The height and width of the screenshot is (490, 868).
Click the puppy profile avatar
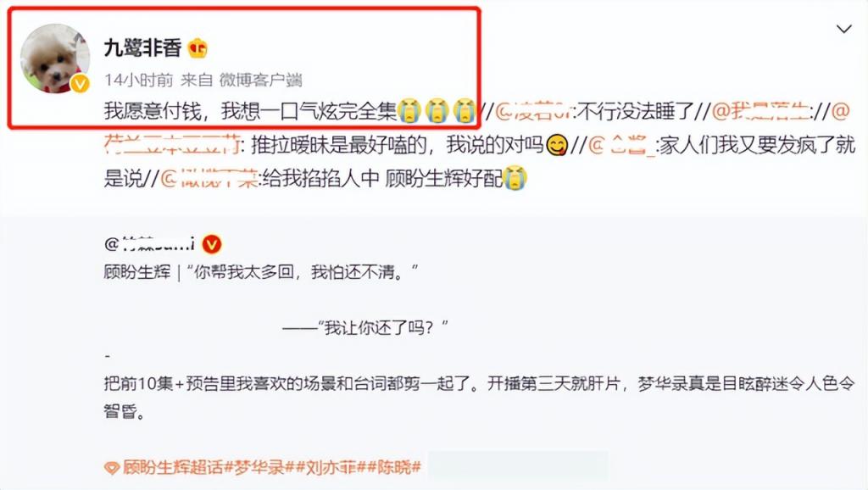coord(55,58)
